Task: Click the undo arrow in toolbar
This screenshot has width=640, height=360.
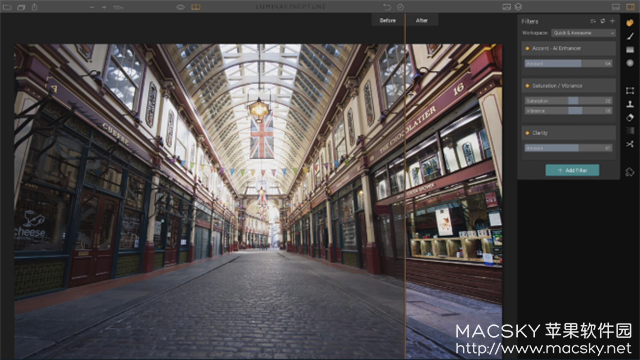Action: [x=387, y=7]
